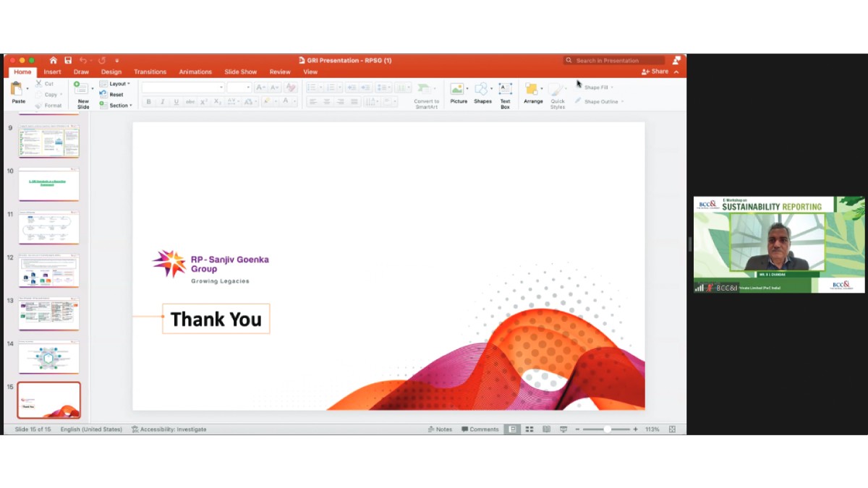Click Decrease Font Size icon
Image resolution: width=868 pixels, height=488 pixels.
click(275, 87)
